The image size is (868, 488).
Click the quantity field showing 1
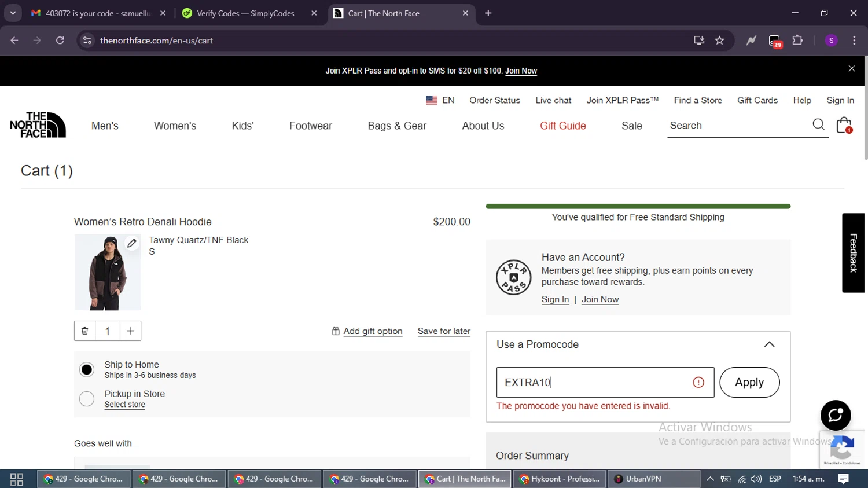click(x=108, y=331)
